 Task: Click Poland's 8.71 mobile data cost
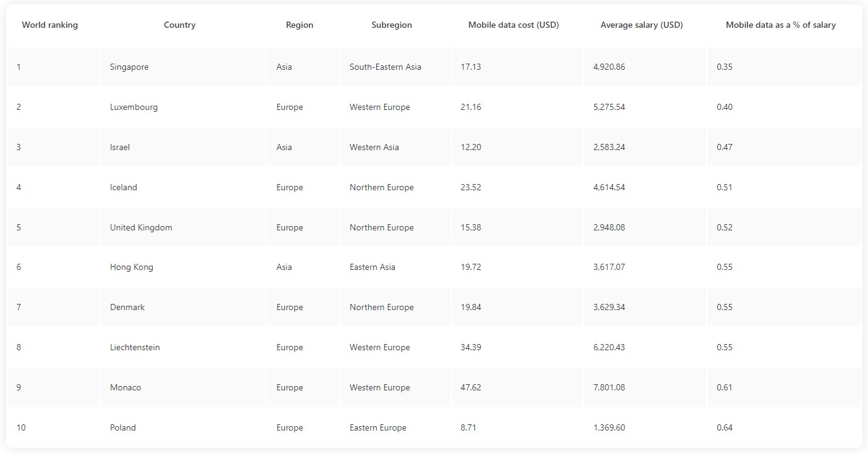pyautogui.click(x=468, y=428)
